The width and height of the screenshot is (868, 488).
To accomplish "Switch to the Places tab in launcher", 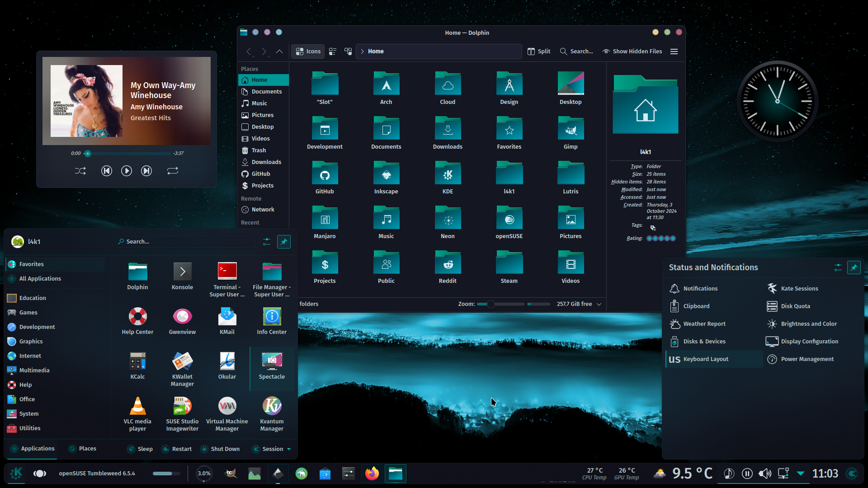I will pyautogui.click(x=82, y=449).
